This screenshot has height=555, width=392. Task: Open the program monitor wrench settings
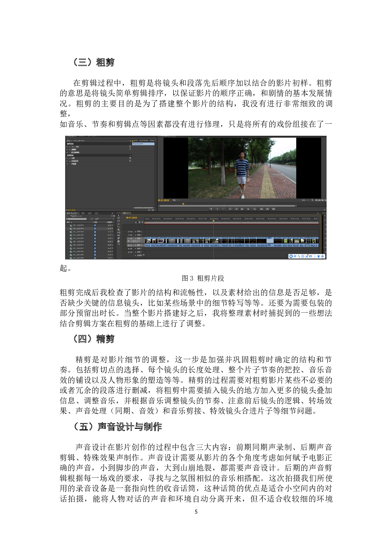[x=312, y=200]
